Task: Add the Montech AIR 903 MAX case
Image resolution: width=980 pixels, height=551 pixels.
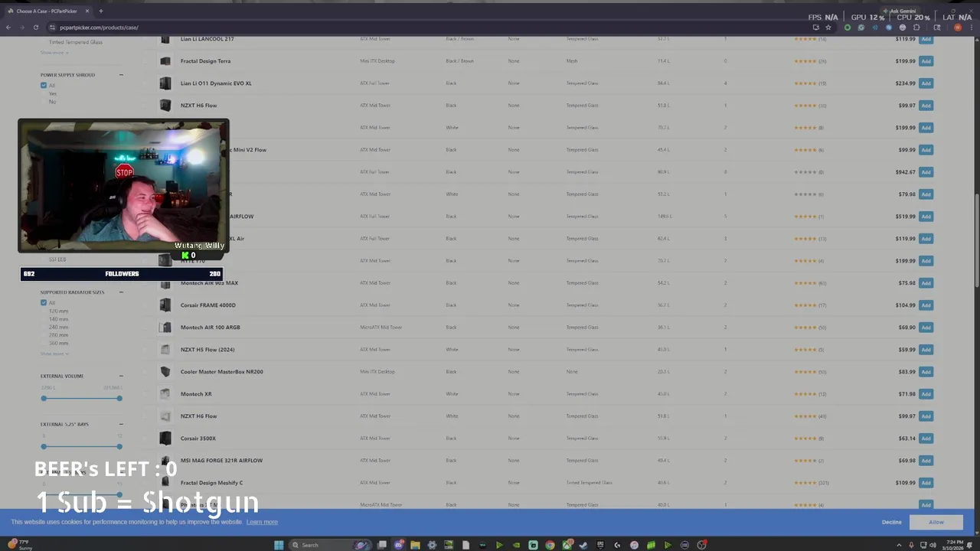Action: 926,283
